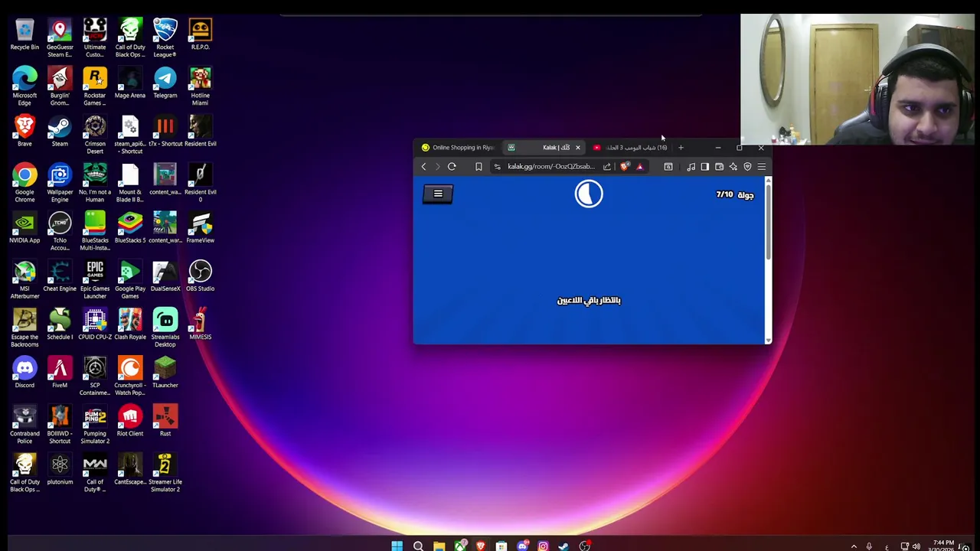Select Microsoft Edge desktop icon
This screenshot has width=980, height=551.
click(24, 87)
